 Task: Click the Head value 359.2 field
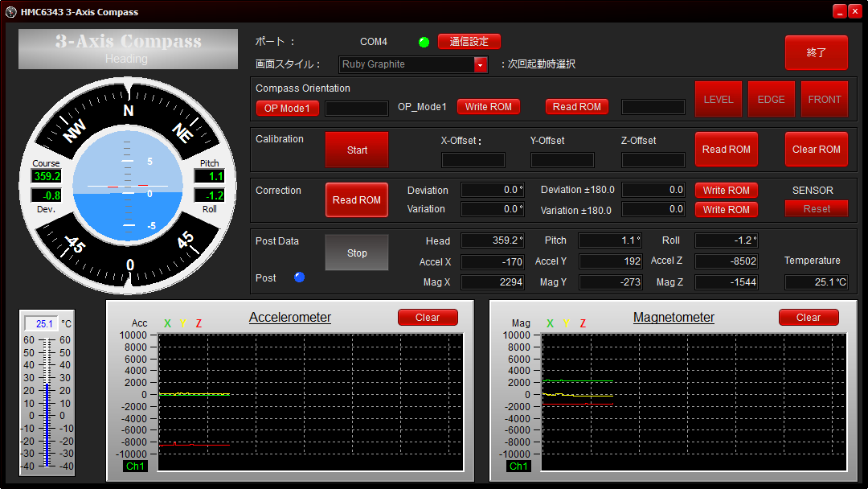click(493, 240)
